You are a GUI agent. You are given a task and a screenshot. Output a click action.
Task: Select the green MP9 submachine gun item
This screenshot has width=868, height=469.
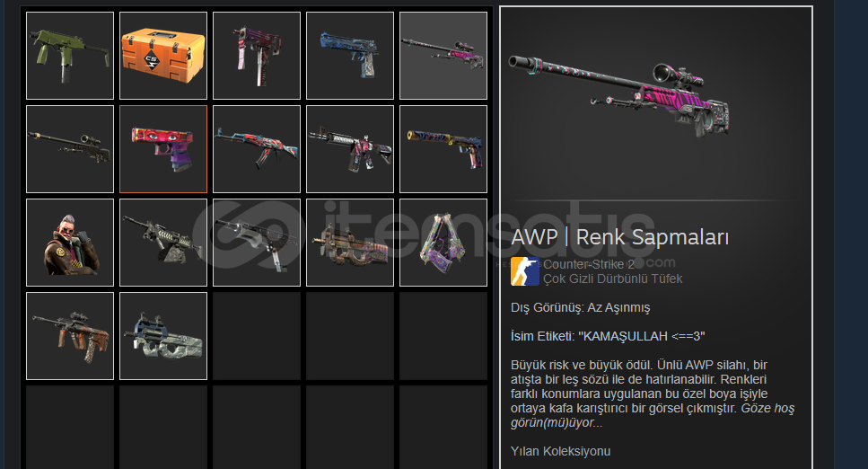70,56
